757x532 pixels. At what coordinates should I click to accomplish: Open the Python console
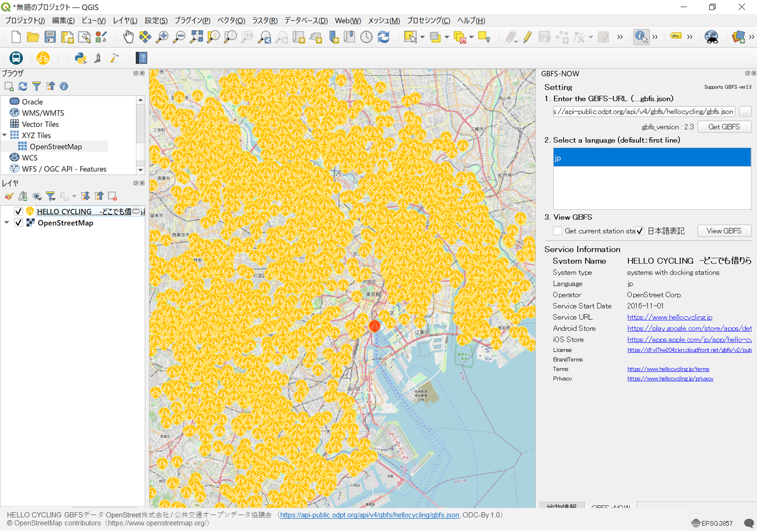tap(81, 58)
